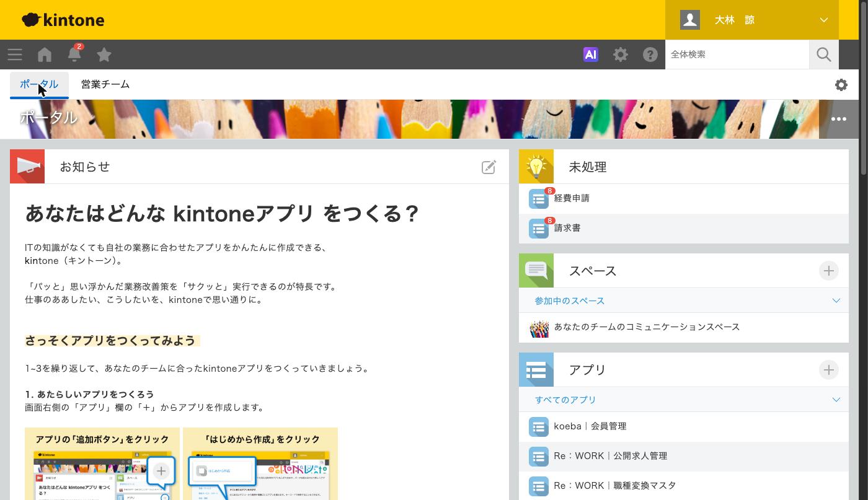The image size is (868, 500).
Task: Go to the Home icon
Action: [x=45, y=55]
